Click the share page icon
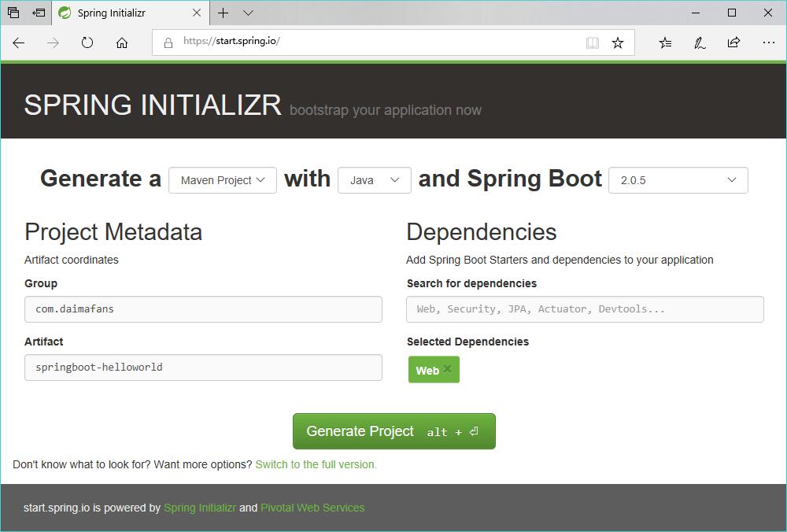The height and width of the screenshot is (532, 787). tap(733, 42)
